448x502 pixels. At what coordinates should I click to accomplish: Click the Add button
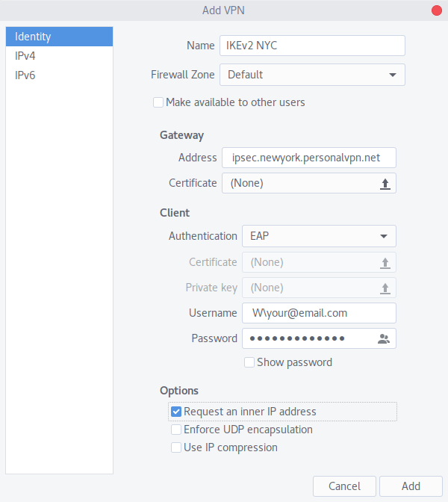click(x=411, y=486)
